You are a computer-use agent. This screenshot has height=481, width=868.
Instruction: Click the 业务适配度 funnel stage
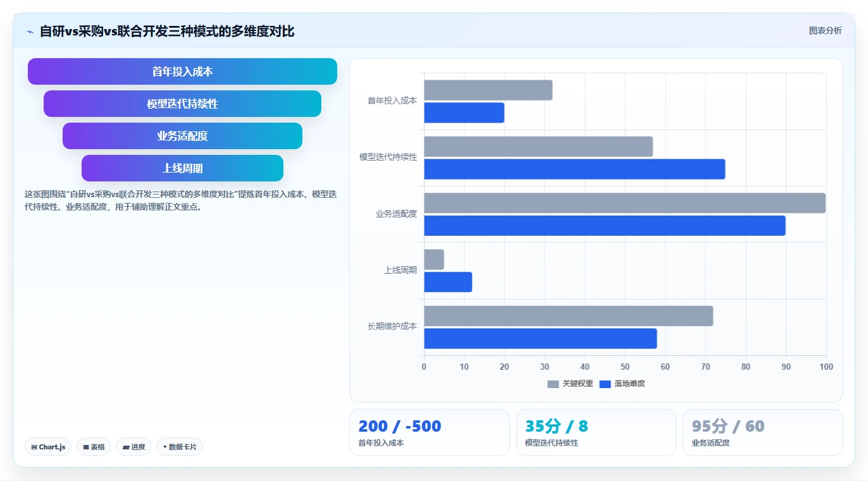(x=182, y=136)
